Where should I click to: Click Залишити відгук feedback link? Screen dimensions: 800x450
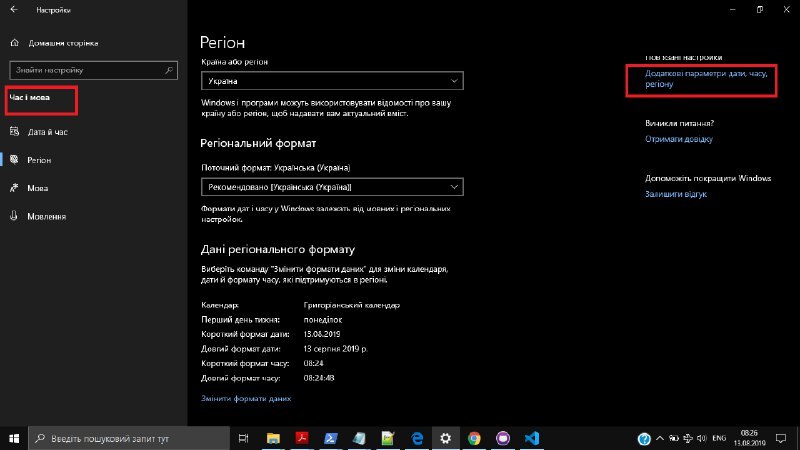[676, 194]
